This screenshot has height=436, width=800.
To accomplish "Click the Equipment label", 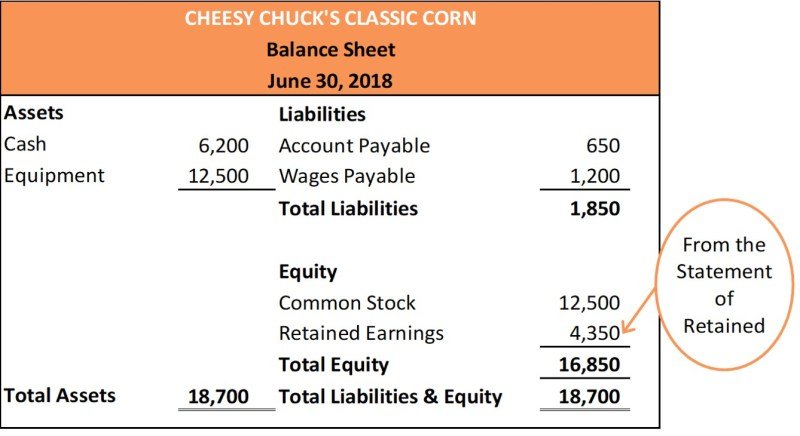I will pyautogui.click(x=54, y=176).
